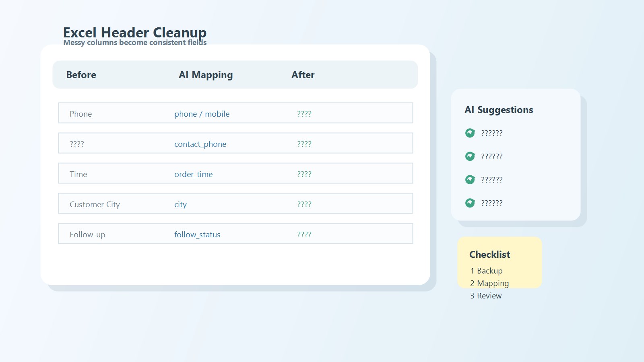Select the Customer City row cell

pos(95,204)
